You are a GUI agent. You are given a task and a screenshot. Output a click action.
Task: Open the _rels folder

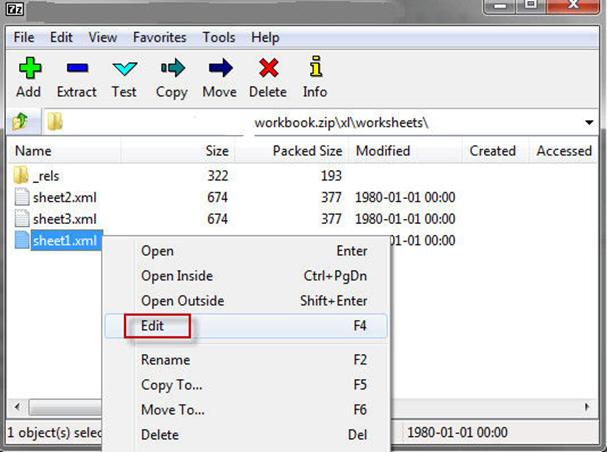pyautogui.click(x=45, y=176)
